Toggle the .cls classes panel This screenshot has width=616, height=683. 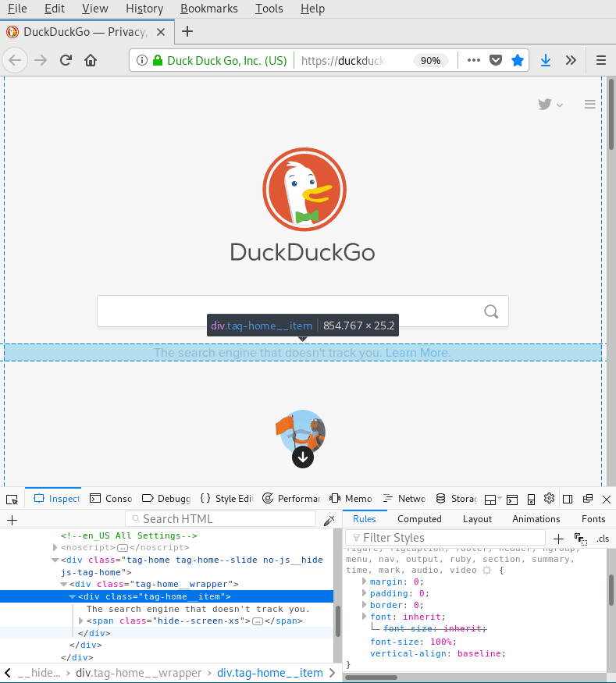(603, 539)
